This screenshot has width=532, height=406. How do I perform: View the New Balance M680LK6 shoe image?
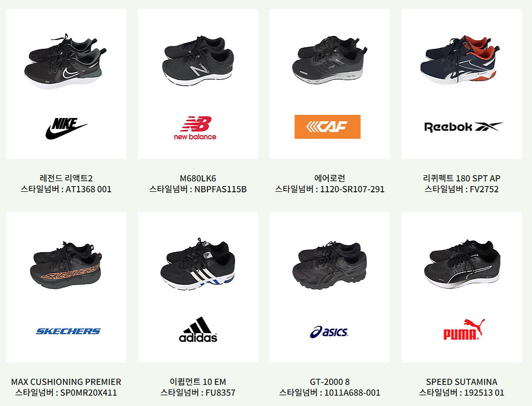tap(198, 61)
